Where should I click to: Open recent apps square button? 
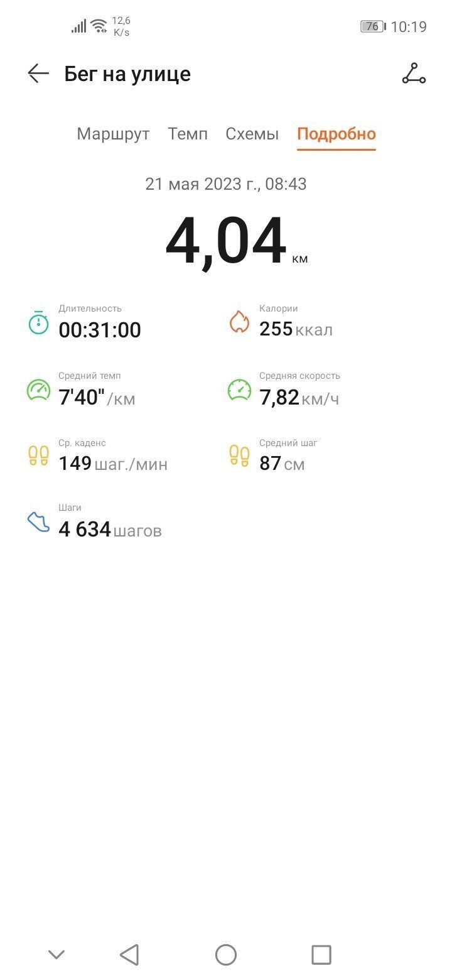tap(321, 955)
